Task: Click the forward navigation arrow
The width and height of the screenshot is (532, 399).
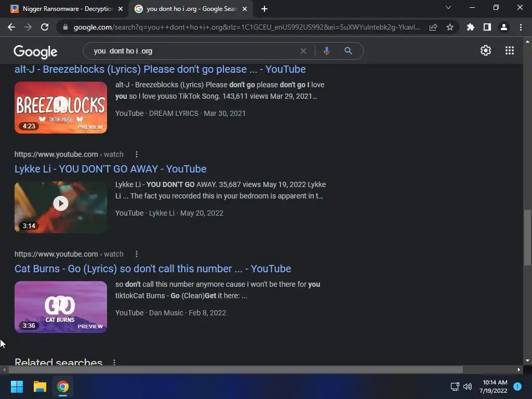Action: click(28, 27)
